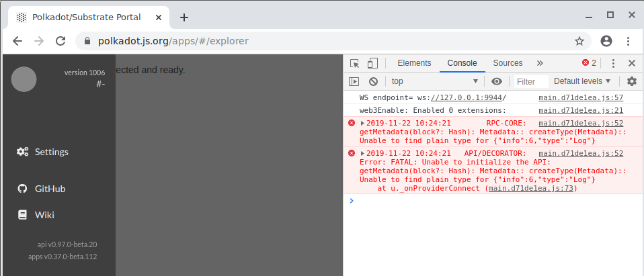Open the GitHub sidebar link
This screenshot has width=644, height=276.
[x=41, y=189]
